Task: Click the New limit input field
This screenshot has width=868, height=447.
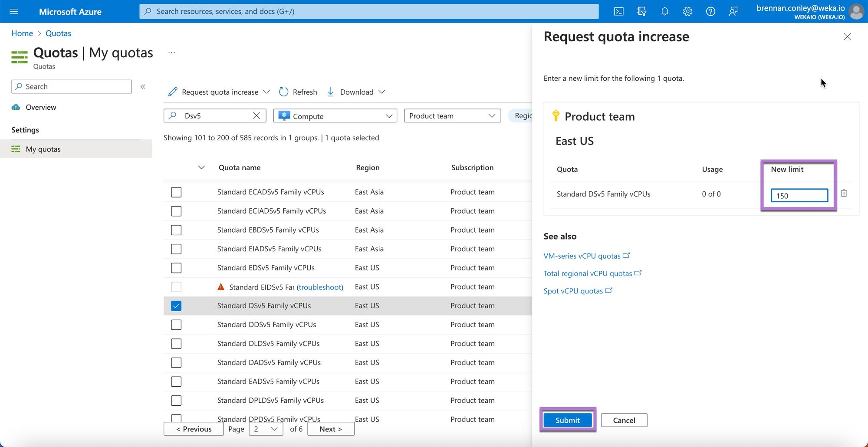Action: click(799, 196)
